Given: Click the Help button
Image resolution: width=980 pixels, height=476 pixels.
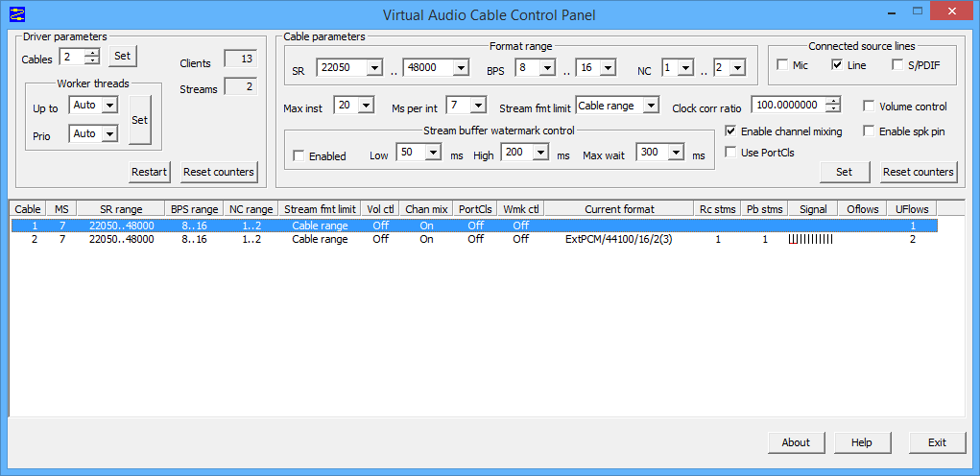Looking at the screenshot, I should [861, 442].
